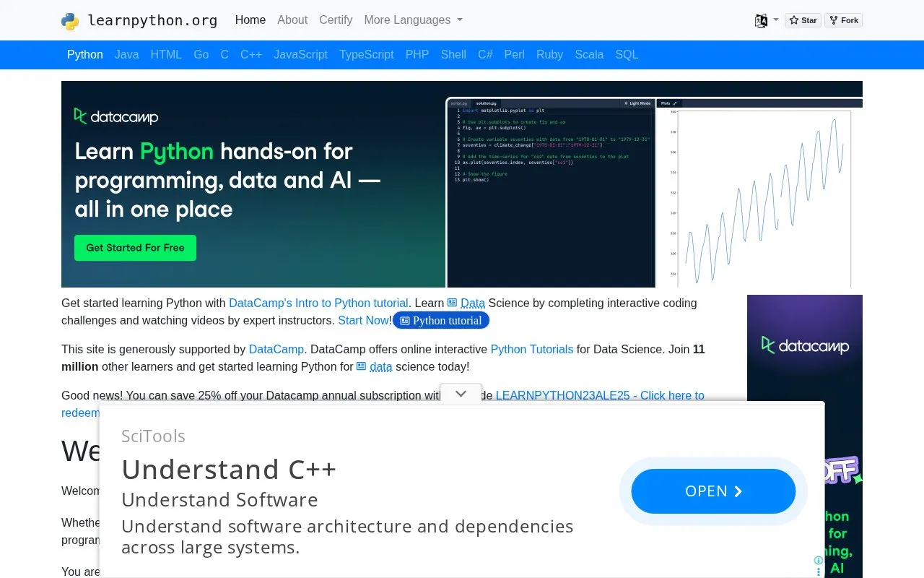Viewport: 924px width, 578px height.
Task: Click the Understand C++ ad headline
Action: [229, 470]
